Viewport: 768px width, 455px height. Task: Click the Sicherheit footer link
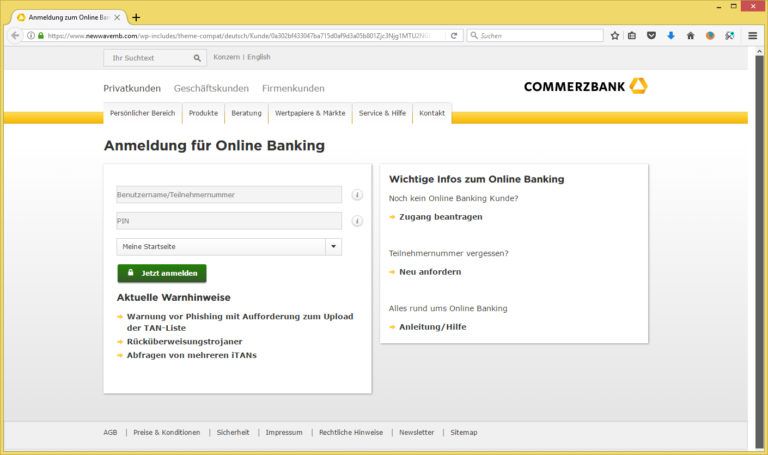click(x=233, y=432)
